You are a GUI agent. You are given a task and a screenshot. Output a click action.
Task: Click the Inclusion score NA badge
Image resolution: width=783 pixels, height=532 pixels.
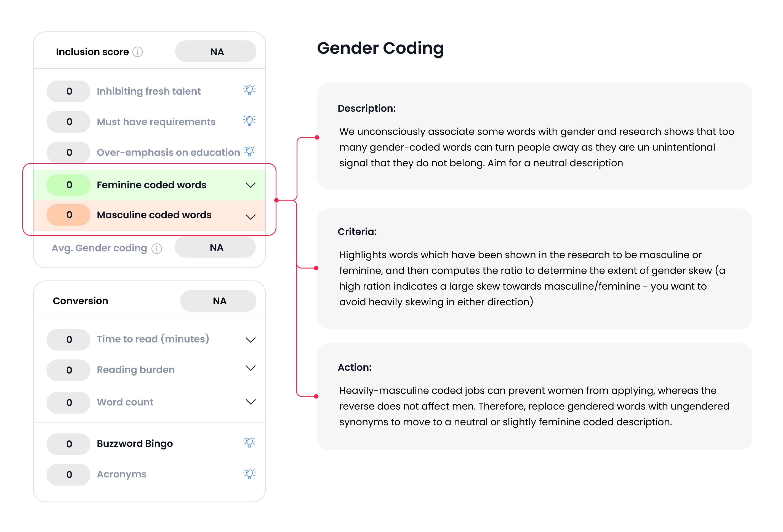216,52
